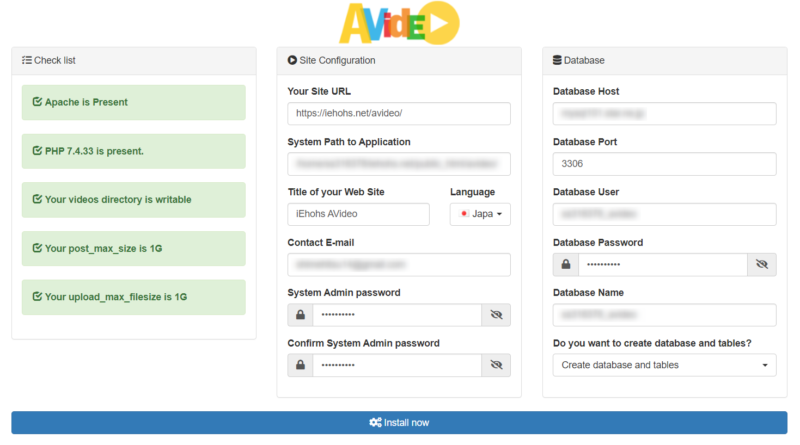Click the 'Language' label

click(x=472, y=192)
